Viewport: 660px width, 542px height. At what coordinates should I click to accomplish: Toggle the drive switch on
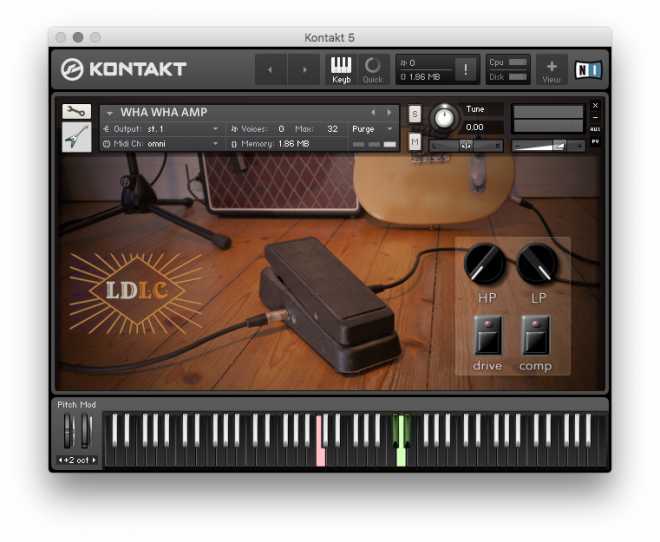(x=488, y=335)
